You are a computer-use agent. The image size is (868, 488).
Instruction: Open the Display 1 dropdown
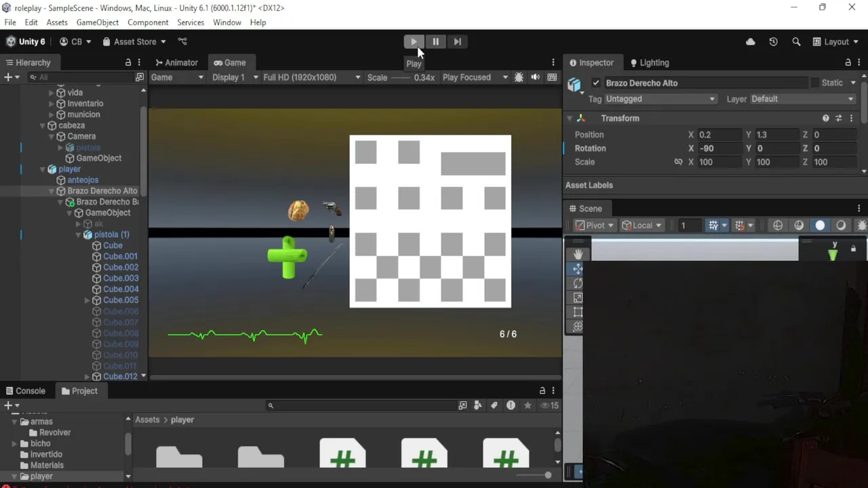click(x=235, y=77)
